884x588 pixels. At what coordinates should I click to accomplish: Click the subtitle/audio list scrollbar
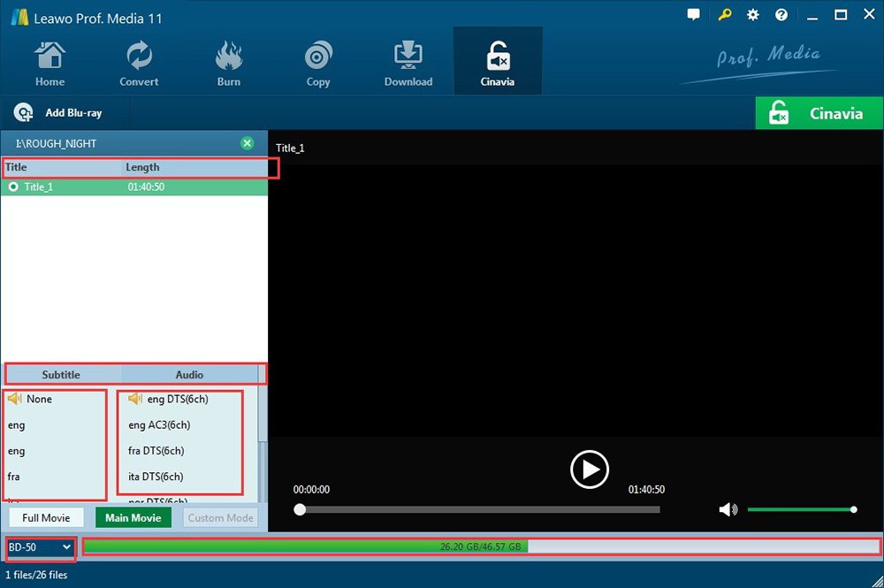263,414
